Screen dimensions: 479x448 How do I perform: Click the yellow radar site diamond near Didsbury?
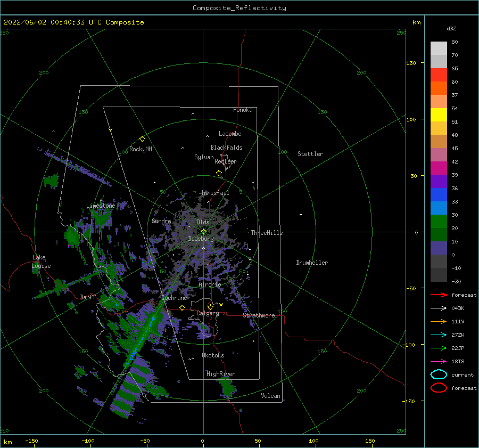click(203, 232)
